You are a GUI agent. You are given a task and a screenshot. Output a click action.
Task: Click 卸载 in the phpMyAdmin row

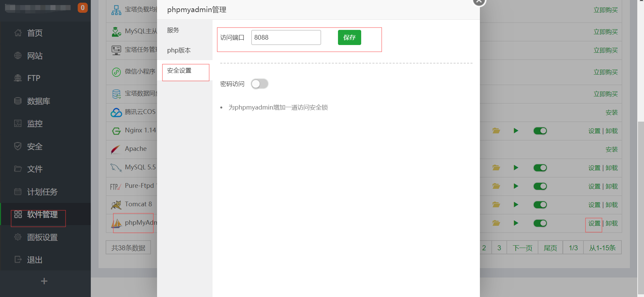click(x=612, y=223)
